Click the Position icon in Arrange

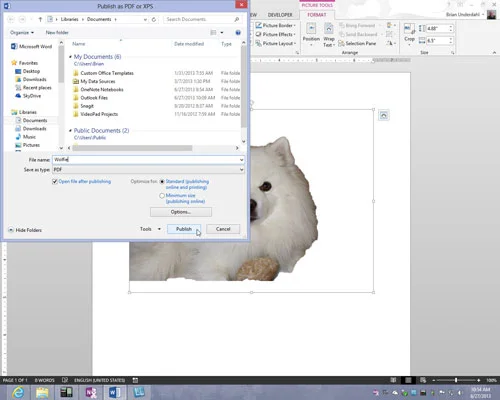click(311, 29)
